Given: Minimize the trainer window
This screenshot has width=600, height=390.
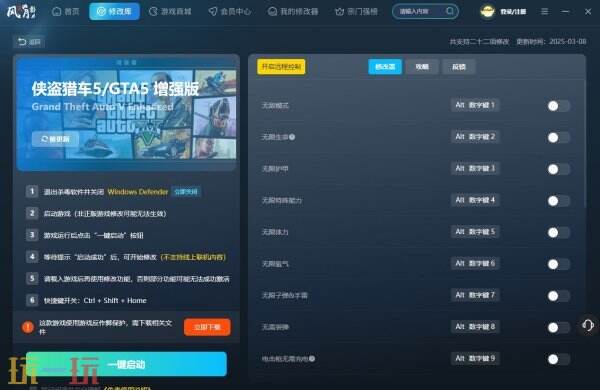Looking at the screenshot, I should (565, 11).
